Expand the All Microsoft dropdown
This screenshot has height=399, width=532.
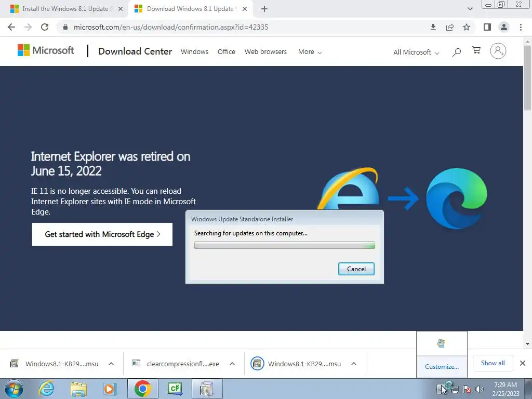[416, 52]
